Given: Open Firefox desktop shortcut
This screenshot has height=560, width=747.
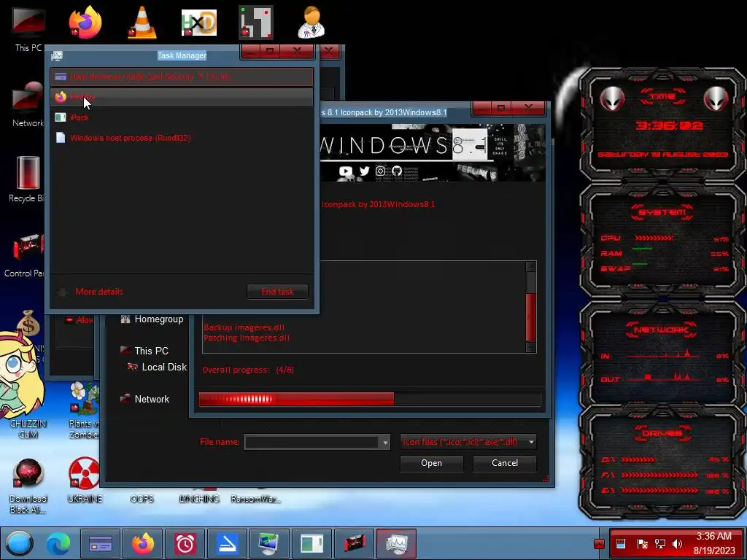Looking at the screenshot, I should click(x=85, y=22).
